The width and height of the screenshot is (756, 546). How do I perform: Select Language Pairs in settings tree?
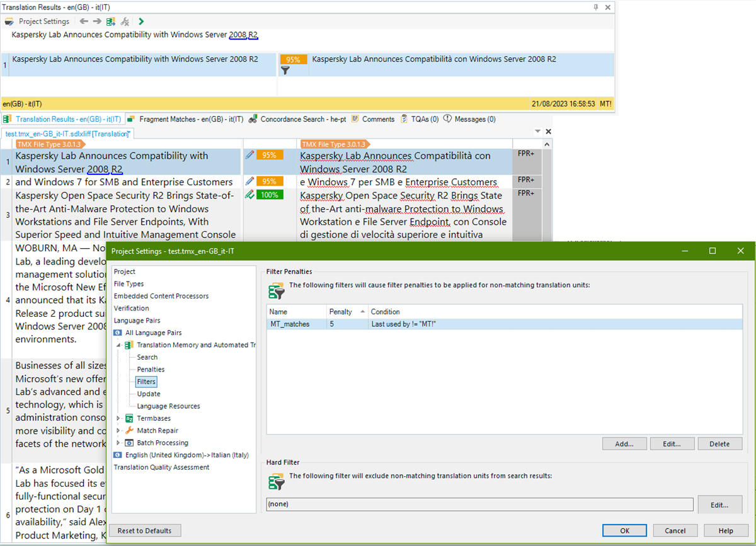pos(137,321)
